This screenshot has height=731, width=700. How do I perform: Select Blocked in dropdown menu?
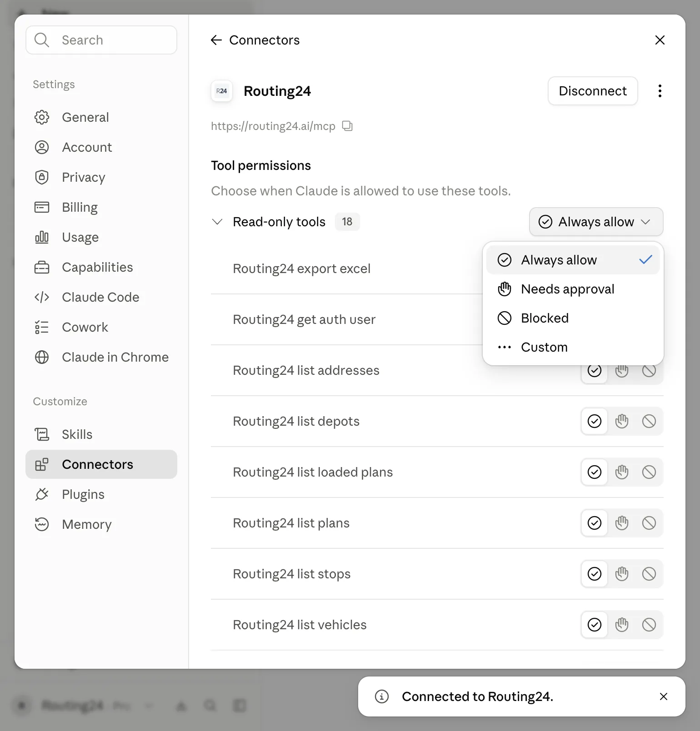(x=573, y=318)
